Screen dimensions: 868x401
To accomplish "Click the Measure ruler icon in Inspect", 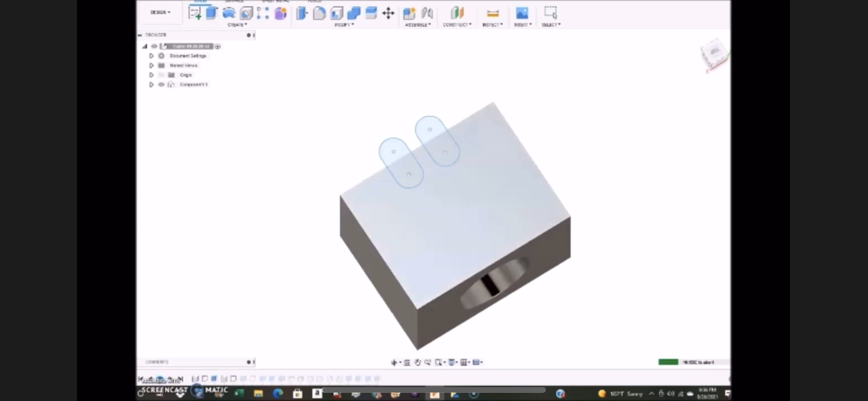I will pos(493,13).
